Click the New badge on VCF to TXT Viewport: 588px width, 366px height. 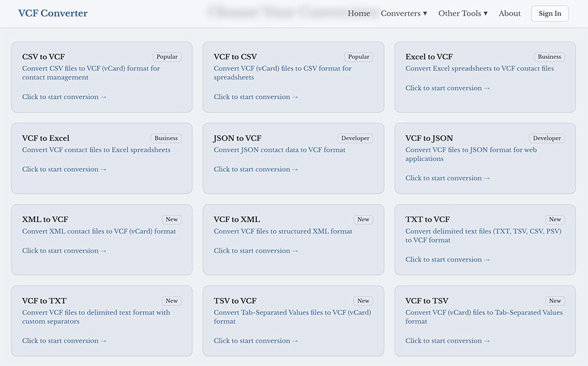coord(172,301)
